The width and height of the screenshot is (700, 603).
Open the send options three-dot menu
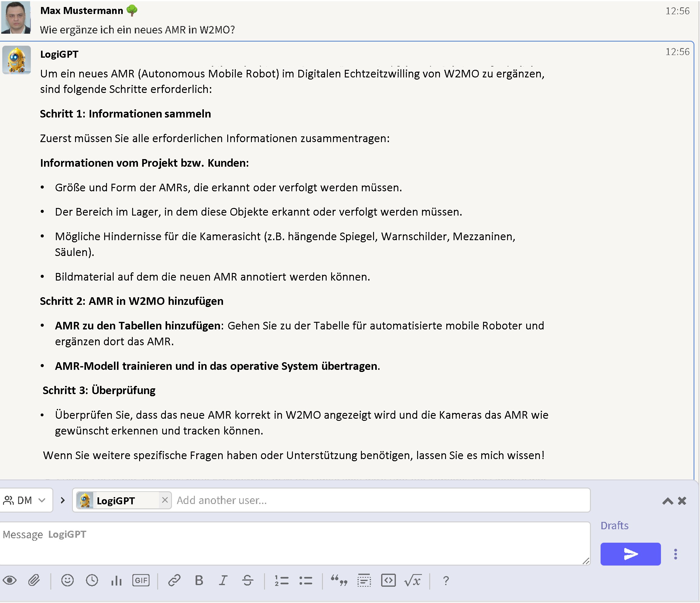(675, 554)
